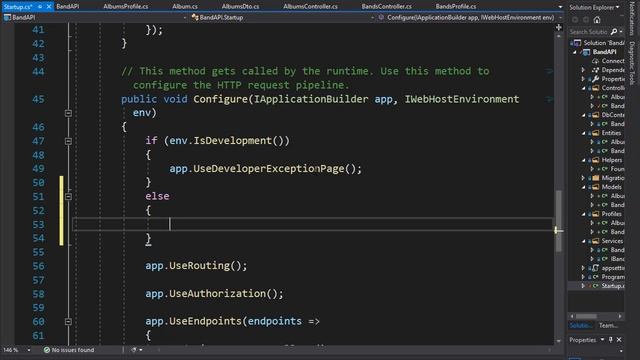Open the AlbumsProfile.cs tab
640x360 pixels.
click(126, 7)
